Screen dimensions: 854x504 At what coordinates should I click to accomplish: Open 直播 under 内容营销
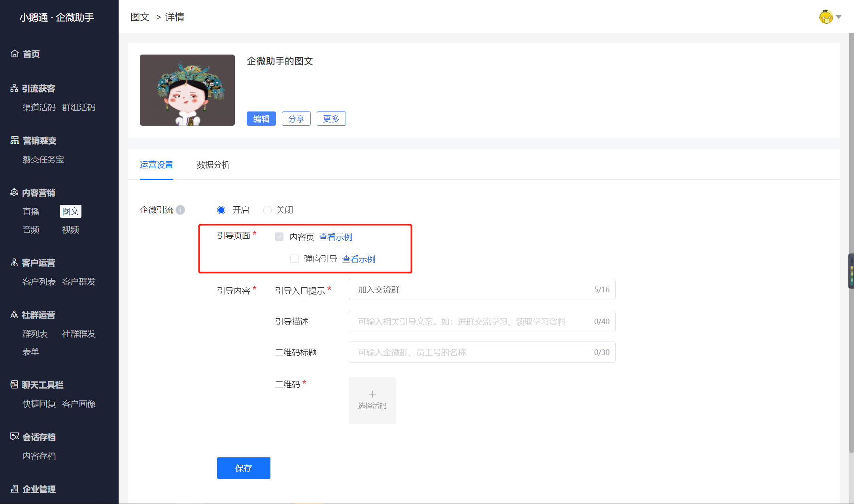(31, 211)
